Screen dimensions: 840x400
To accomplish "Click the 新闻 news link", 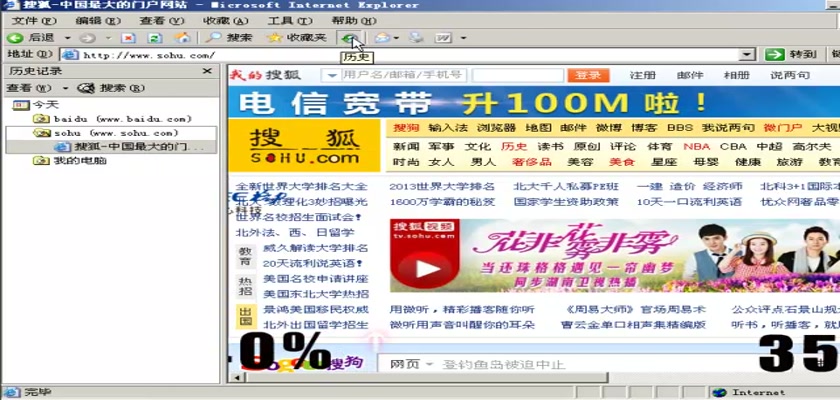I will [406, 146].
